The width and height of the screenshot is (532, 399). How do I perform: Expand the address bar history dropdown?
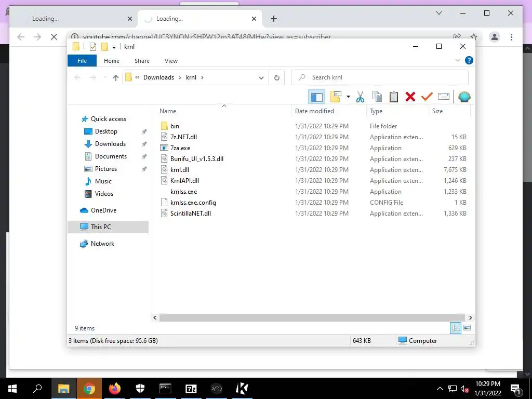pyautogui.click(x=261, y=78)
